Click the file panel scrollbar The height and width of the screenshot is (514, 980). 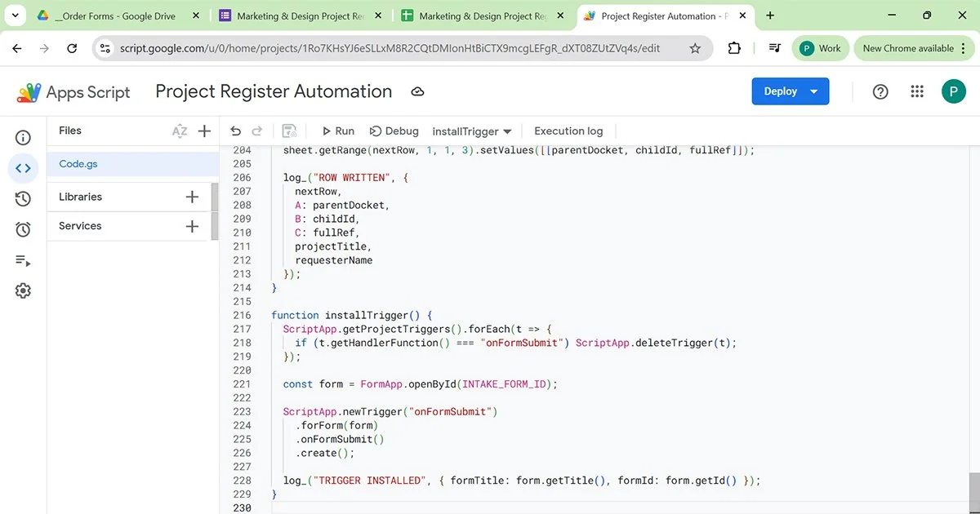click(x=216, y=211)
